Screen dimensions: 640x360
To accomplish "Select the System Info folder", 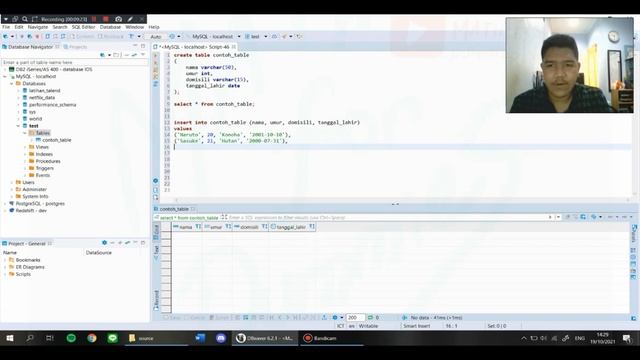I will click(x=35, y=196).
